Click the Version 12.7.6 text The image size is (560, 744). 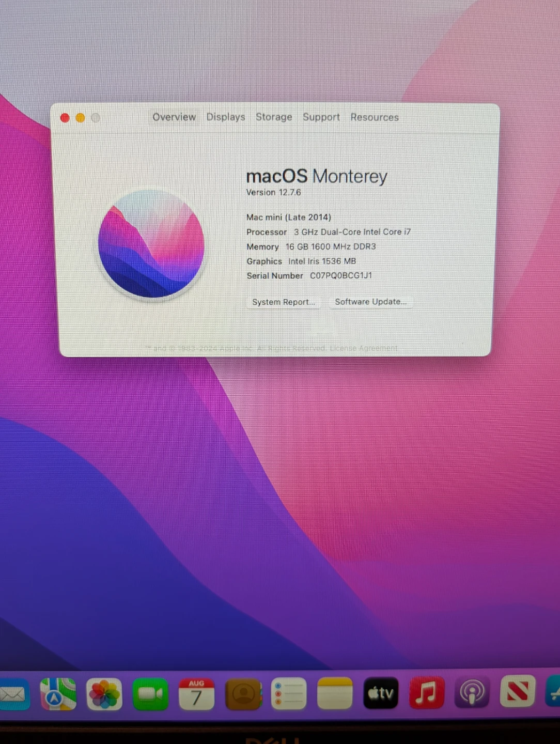click(x=273, y=192)
